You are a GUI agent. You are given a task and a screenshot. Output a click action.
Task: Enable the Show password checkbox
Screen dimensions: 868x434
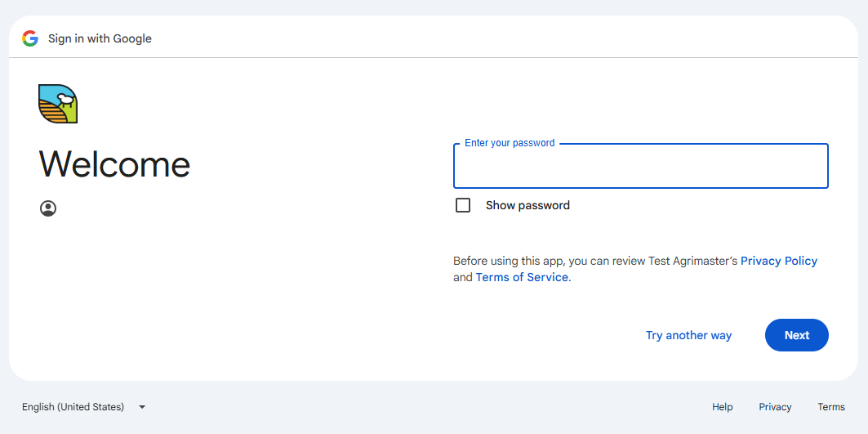coord(463,206)
